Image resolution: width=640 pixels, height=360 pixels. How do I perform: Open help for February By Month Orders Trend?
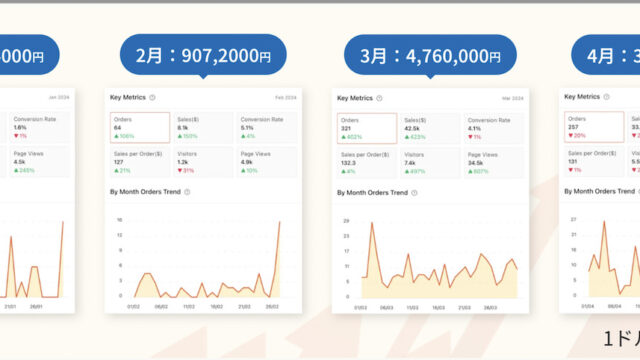click(x=187, y=192)
